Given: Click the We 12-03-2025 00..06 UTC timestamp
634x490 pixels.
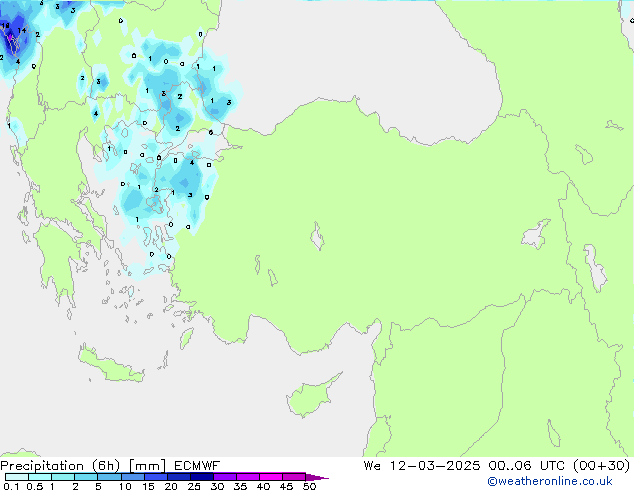Looking at the screenshot, I should click(x=497, y=466).
